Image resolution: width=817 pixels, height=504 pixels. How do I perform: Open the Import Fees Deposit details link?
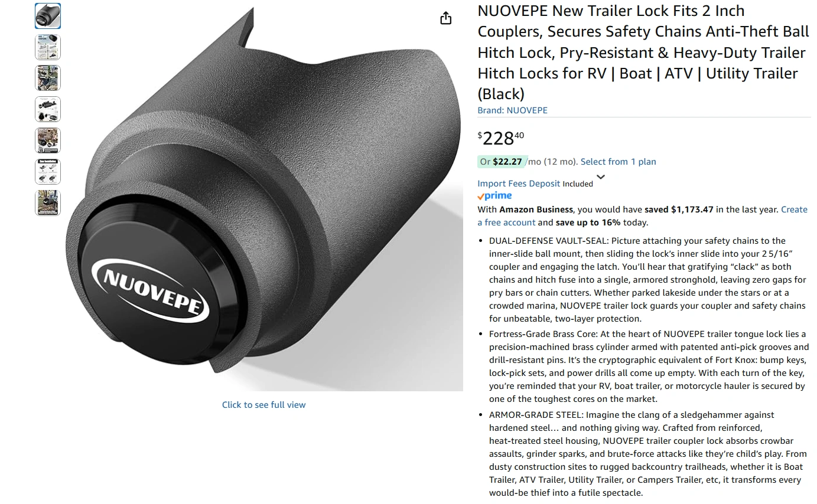[519, 184]
